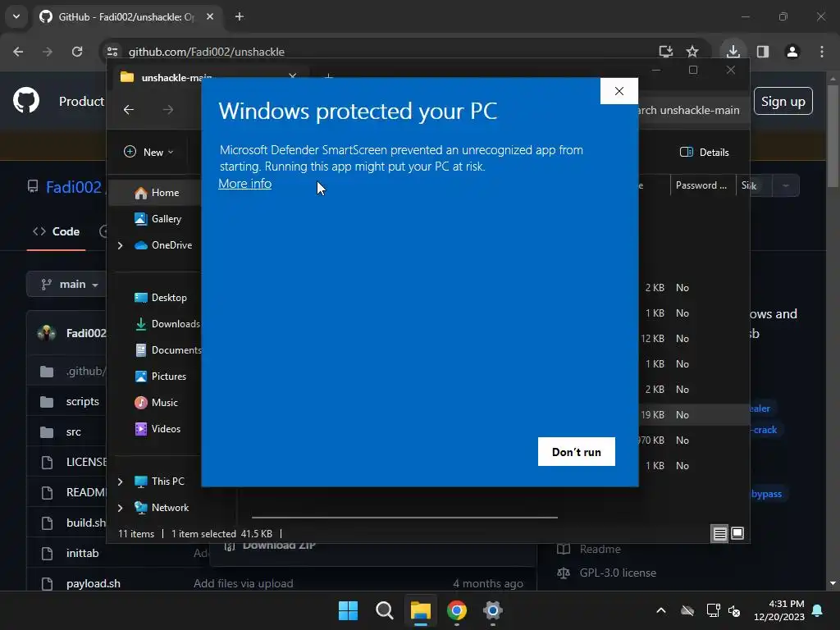The width and height of the screenshot is (840, 630).
Task: Click the Downloads green arrow icon
Action: 141,324
